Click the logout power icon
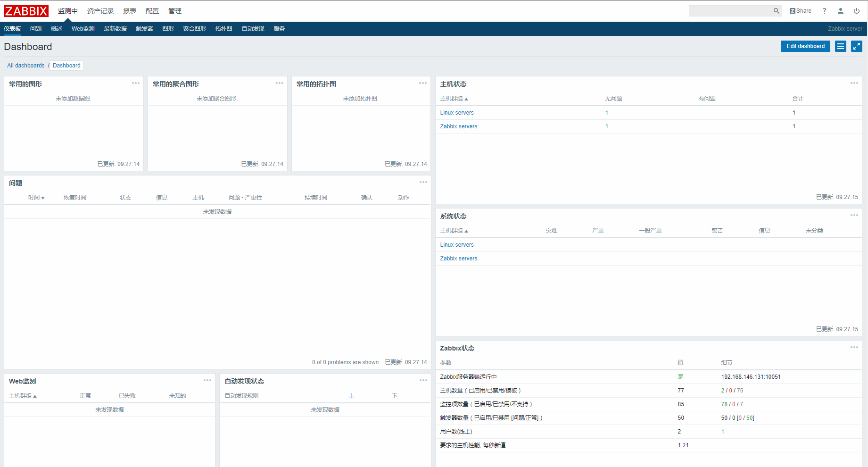The image size is (868, 467). (x=857, y=11)
